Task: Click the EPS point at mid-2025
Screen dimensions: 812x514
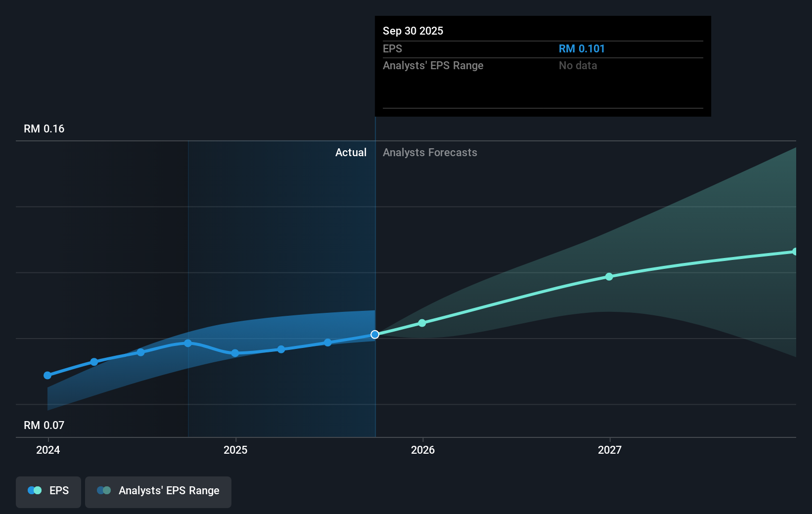Action: (x=328, y=343)
